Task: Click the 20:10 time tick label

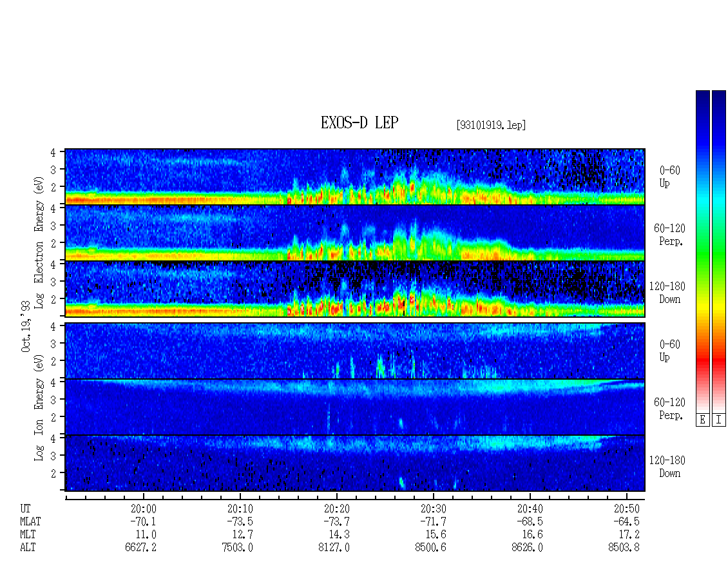Action: tap(240, 509)
